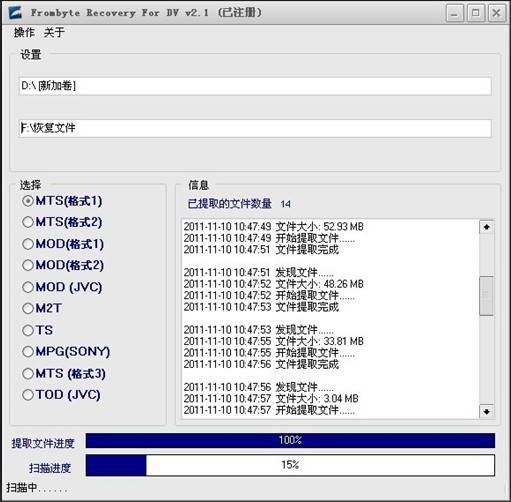Click the output path field F:\恢复文件
The height and width of the screenshot is (502, 511).
pyautogui.click(x=255, y=128)
